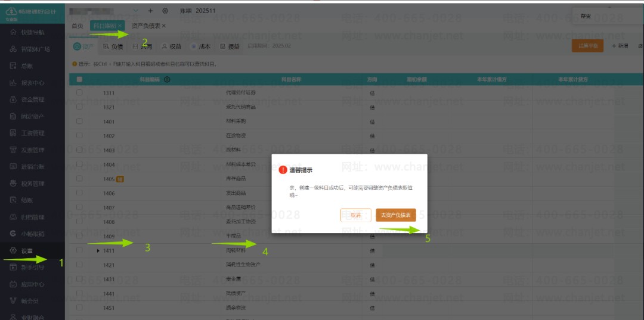Check the box for row 1401
Viewport: 644px width, 320px height.
tap(79, 121)
